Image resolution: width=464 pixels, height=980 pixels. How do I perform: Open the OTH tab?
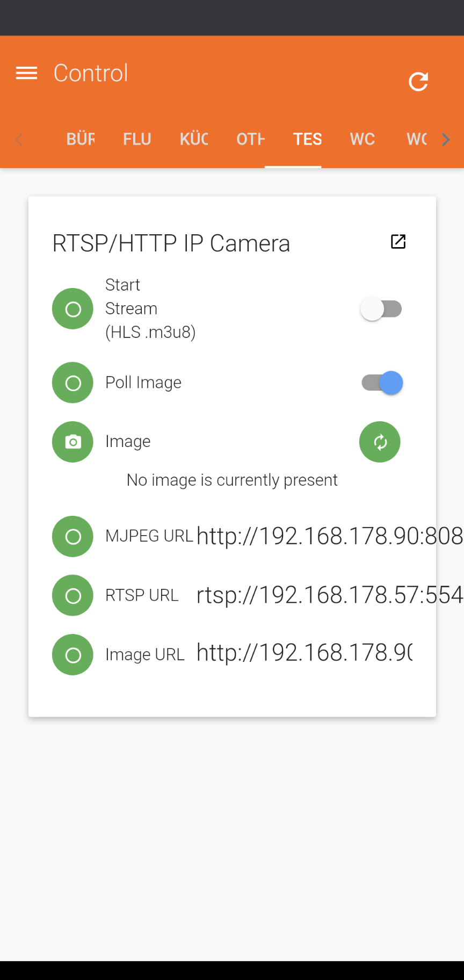coord(250,139)
